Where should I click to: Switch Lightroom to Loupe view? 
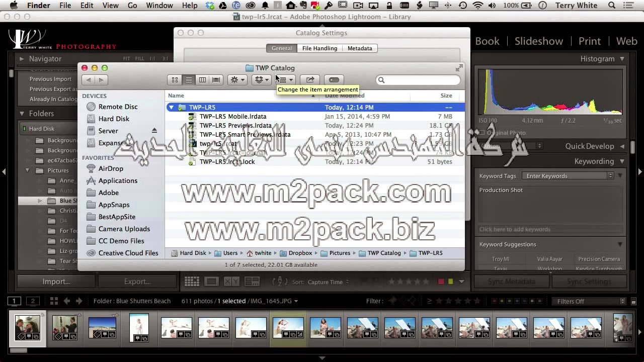click(211, 282)
